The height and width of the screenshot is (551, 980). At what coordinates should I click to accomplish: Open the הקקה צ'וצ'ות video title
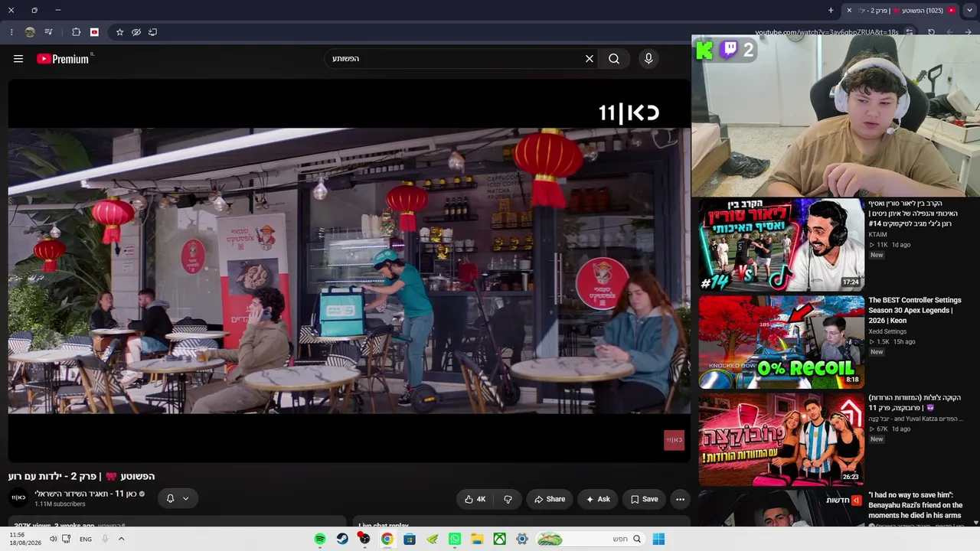(x=914, y=403)
